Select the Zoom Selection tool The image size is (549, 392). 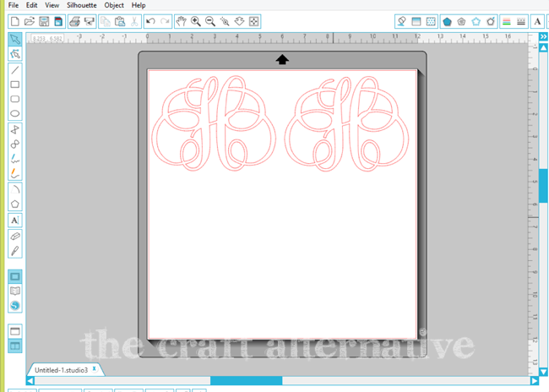click(225, 21)
